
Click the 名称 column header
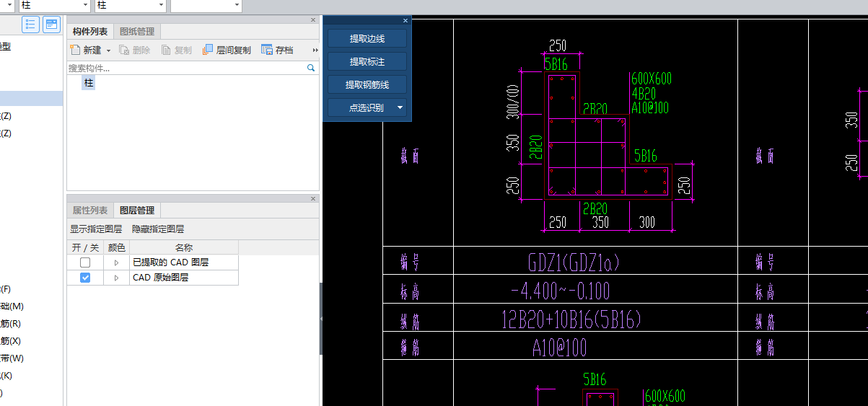click(183, 248)
